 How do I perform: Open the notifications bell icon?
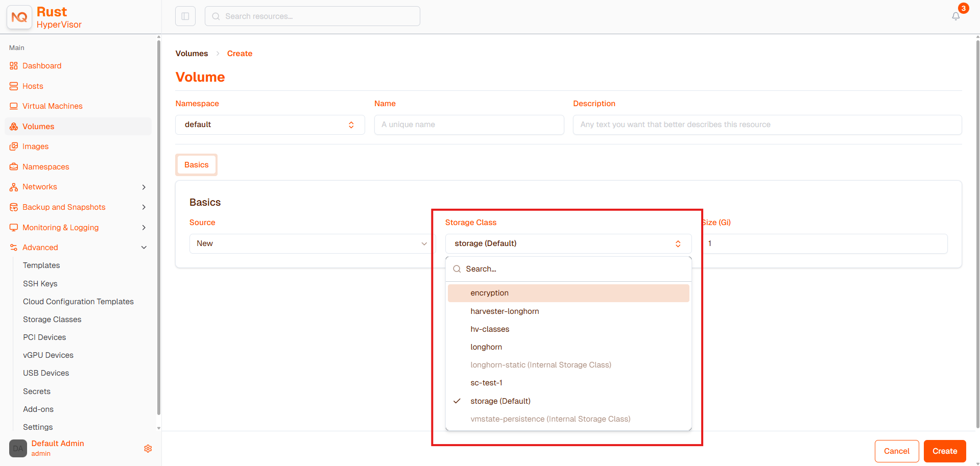coord(955,16)
